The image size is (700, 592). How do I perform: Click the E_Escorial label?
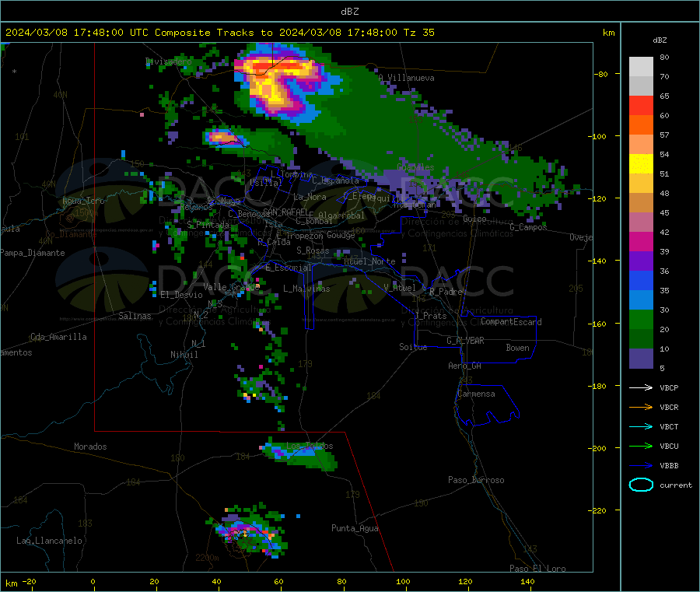[289, 268]
